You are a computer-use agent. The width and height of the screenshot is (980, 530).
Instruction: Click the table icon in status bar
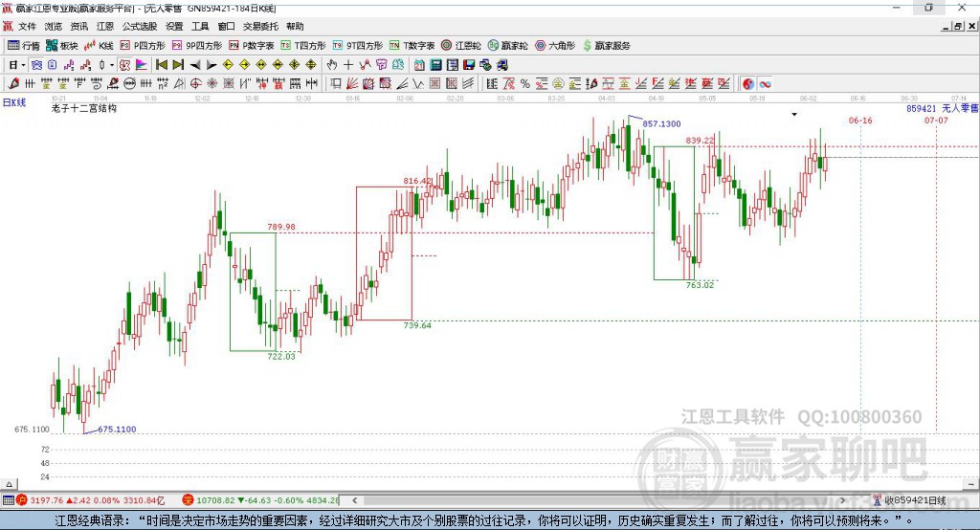[x=8, y=500]
